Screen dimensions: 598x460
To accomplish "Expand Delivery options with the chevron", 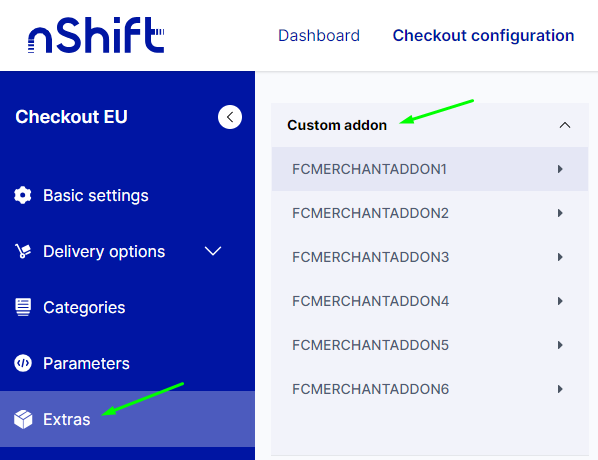I will (x=213, y=251).
